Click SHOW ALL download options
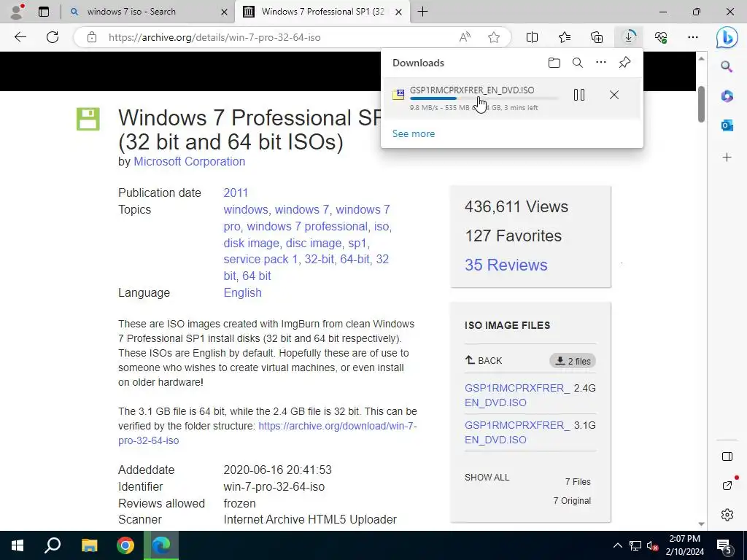The width and height of the screenshot is (747, 560). pyautogui.click(x=487, y=477)
